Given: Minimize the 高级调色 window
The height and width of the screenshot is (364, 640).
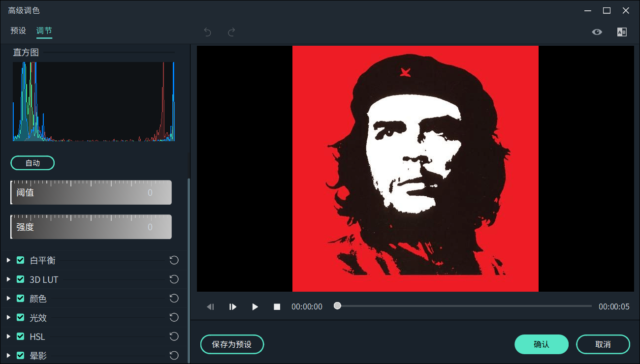Looking at the screenshot, I should click(x=588, y=10).
